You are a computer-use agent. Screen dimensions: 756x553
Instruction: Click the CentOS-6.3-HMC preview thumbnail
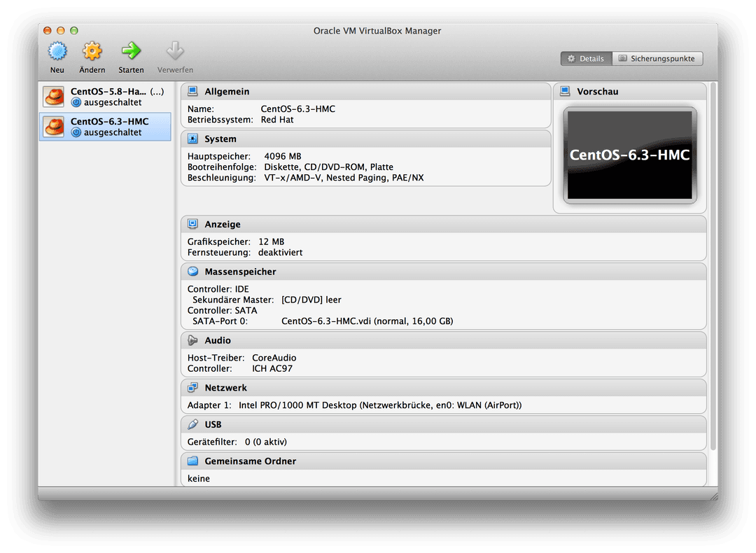[629, 155]
